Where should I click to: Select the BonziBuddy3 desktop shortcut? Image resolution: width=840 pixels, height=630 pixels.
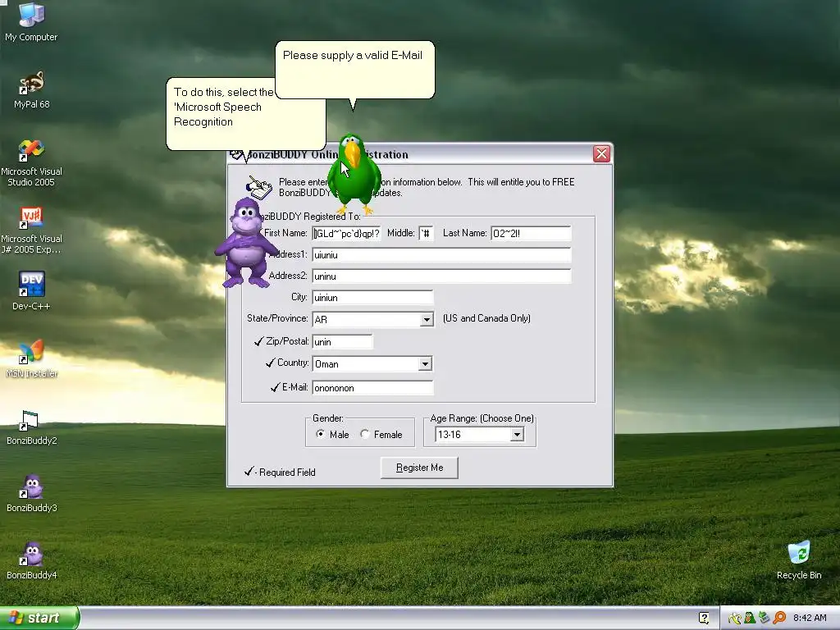pyautogui.click(x=31, y=493)
